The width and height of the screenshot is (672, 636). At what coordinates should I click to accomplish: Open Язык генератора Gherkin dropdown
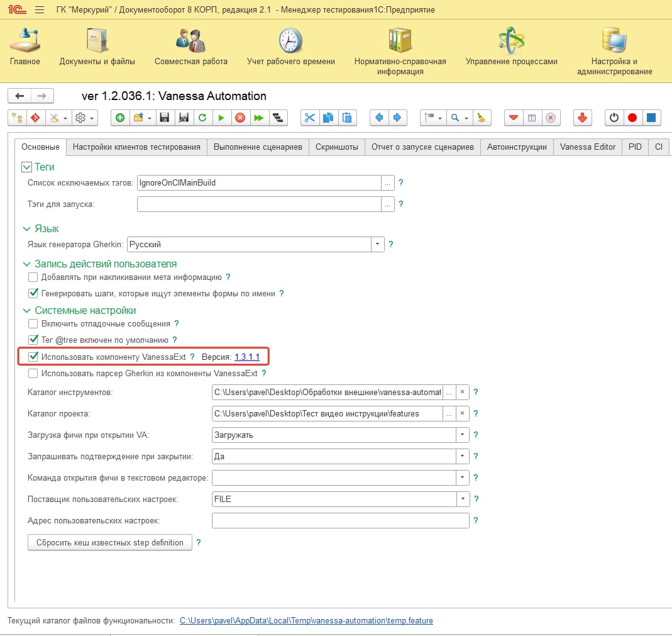(x=377, y=245)
